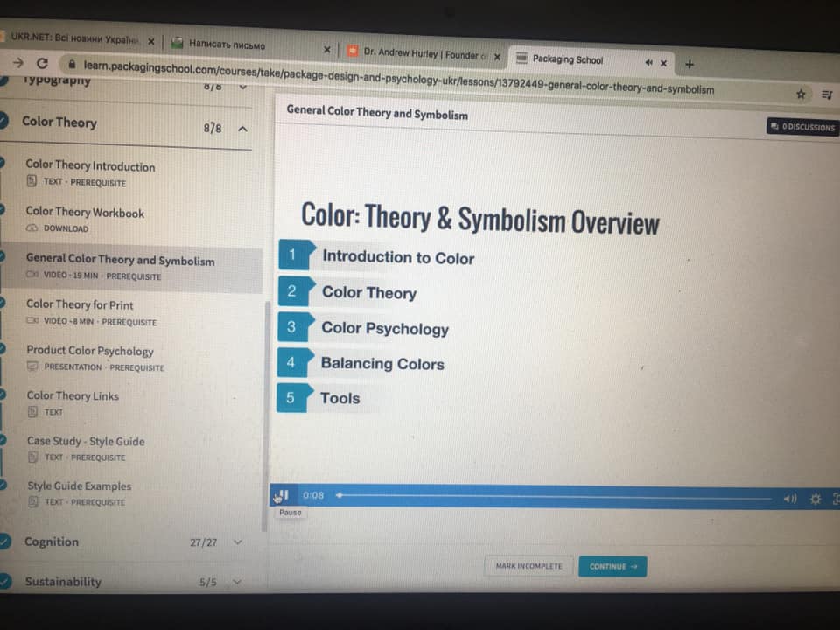Close the Написать письмо tab
The image size is (840, 630).
326,49
